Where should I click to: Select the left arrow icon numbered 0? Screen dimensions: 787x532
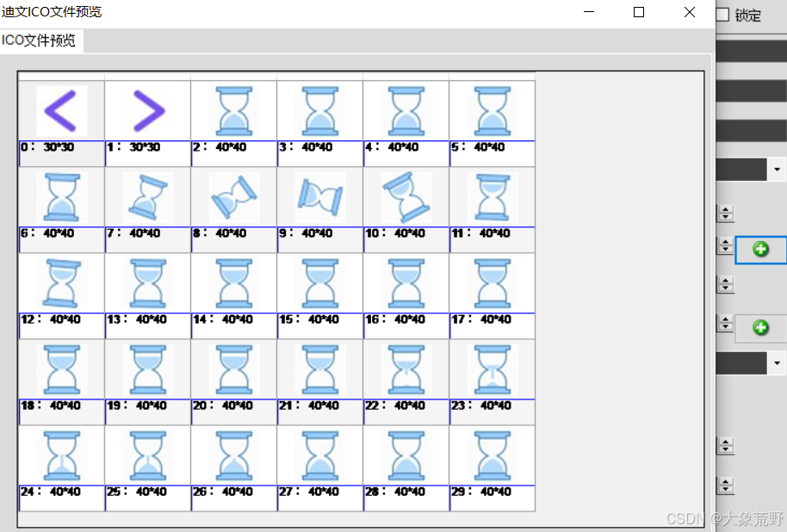click(x=61, y=111)
